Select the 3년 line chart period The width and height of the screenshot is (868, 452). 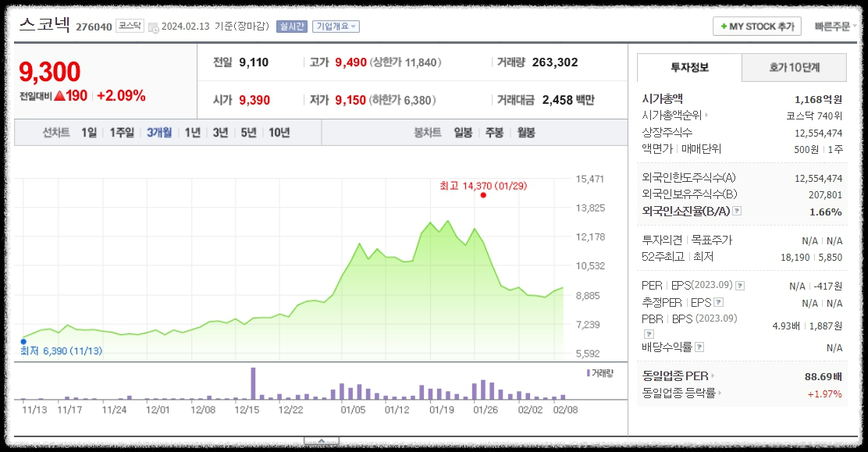pyautogui.click(x=220, y=133)
